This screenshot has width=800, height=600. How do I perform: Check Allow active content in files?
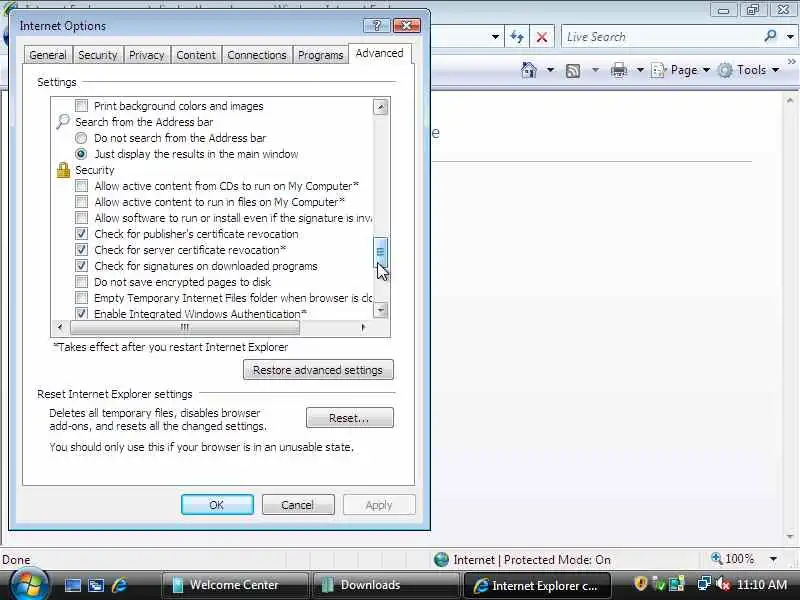[81, 202]
